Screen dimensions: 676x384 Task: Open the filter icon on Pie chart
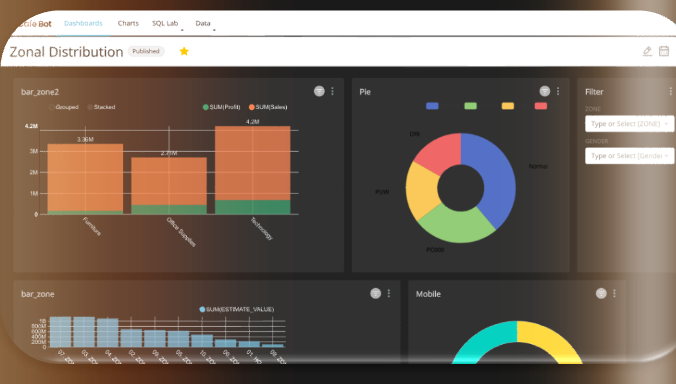pos(545,91)
